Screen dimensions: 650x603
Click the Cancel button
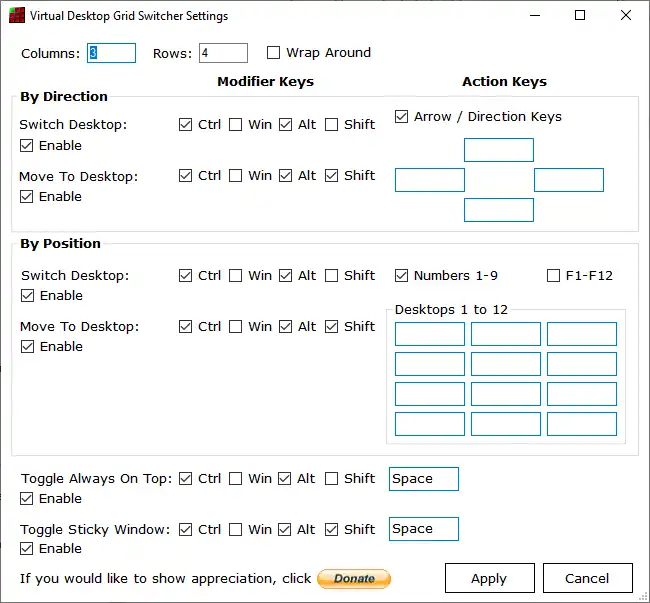pos(587,578)
